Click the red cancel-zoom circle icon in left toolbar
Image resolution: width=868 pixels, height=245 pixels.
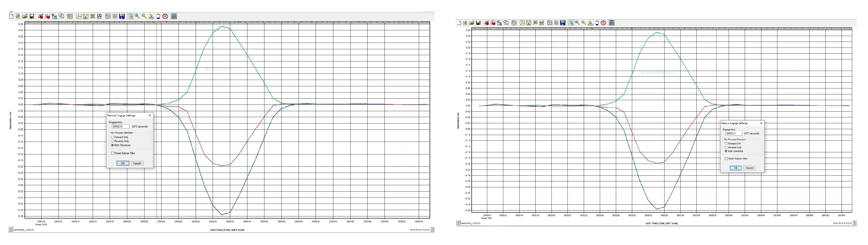(165, 16)
